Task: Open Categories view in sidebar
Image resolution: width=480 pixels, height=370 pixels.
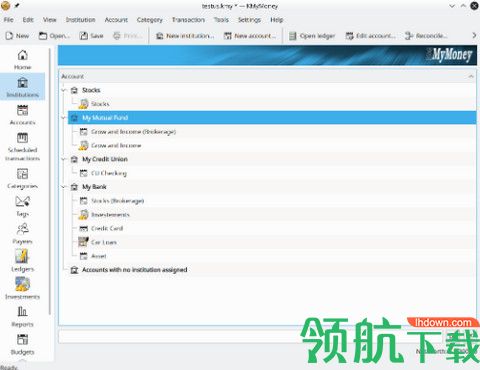Action: click(22, 178)
